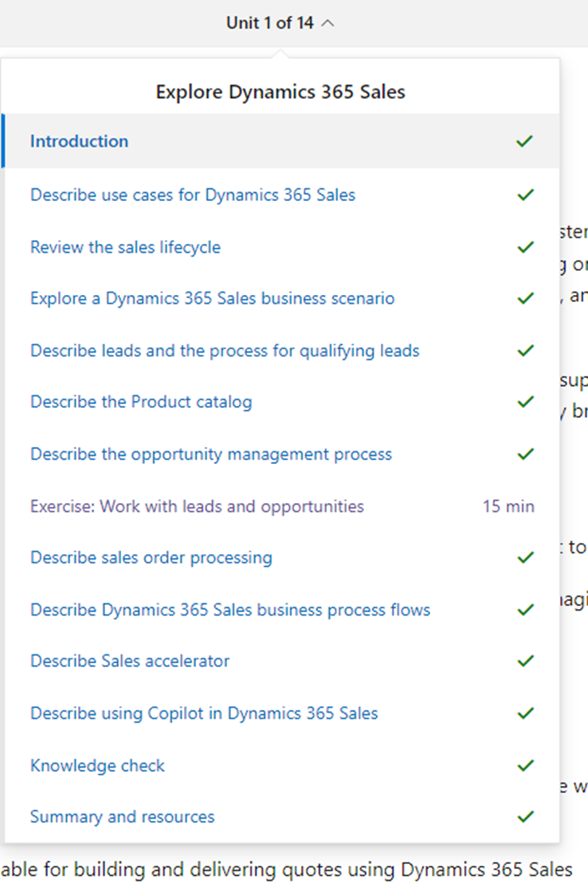Open Describe using Copilot in Dynamics 365 Sales
Screen dimensions: 588x896
tap(205, 713)
